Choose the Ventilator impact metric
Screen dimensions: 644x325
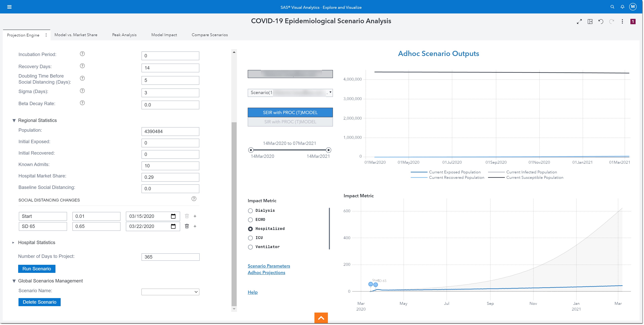coord(250,247)
